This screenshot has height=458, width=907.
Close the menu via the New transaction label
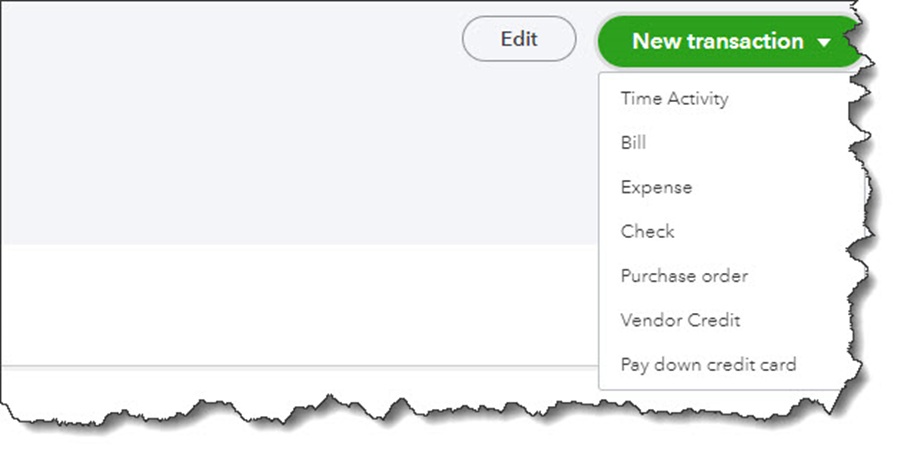coord(717,42)
